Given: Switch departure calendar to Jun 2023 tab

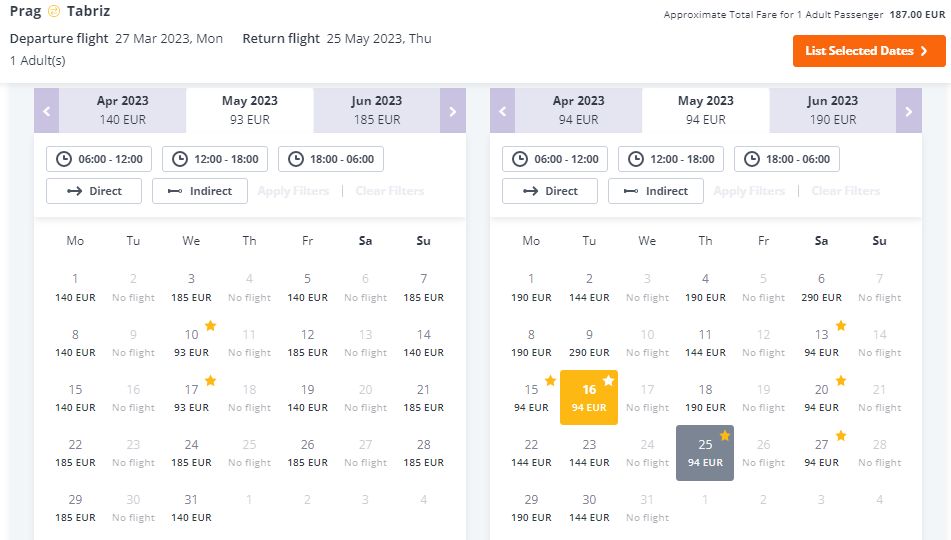Looking at the screenshot, I should [377, 110].
